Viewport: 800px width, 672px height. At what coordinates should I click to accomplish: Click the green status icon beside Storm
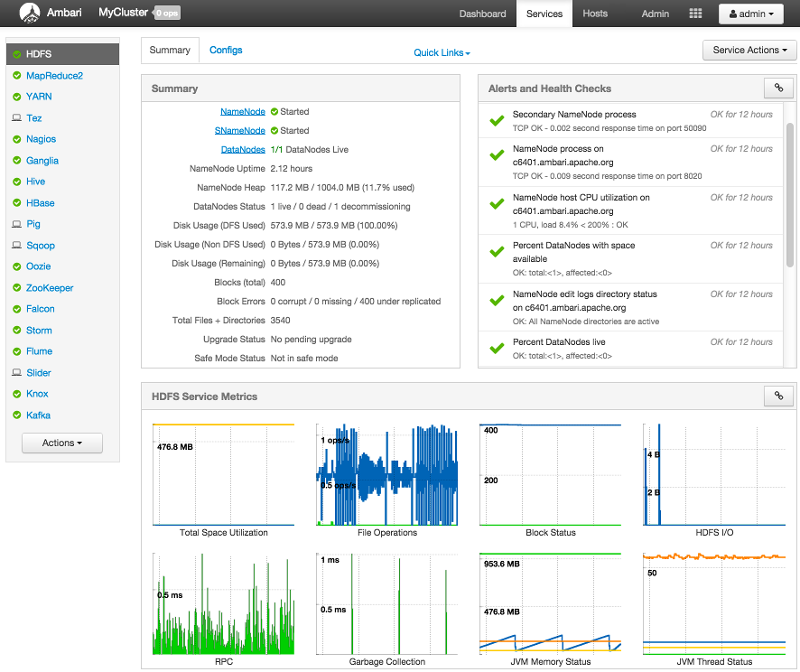(x=17, y=331)
